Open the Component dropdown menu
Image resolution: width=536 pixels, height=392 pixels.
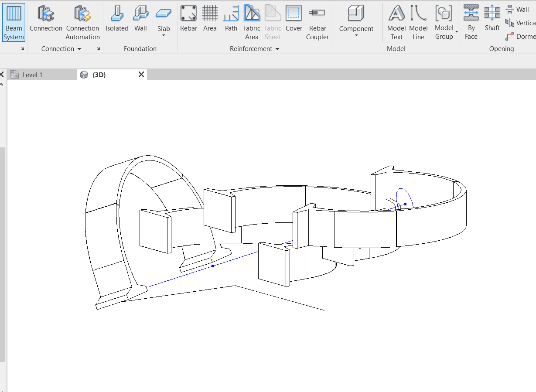point(356,35)
